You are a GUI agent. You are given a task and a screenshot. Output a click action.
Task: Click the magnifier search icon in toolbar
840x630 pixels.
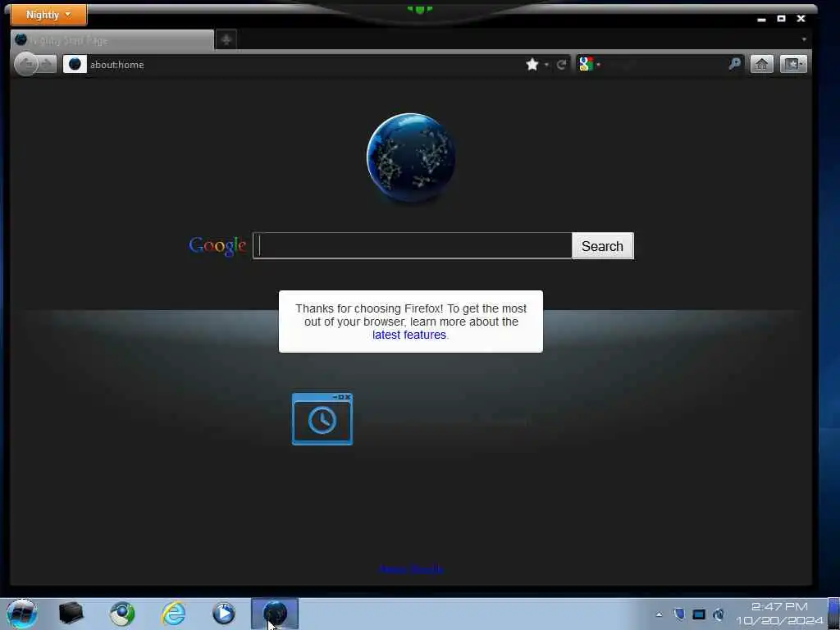(x=734, y=64)
